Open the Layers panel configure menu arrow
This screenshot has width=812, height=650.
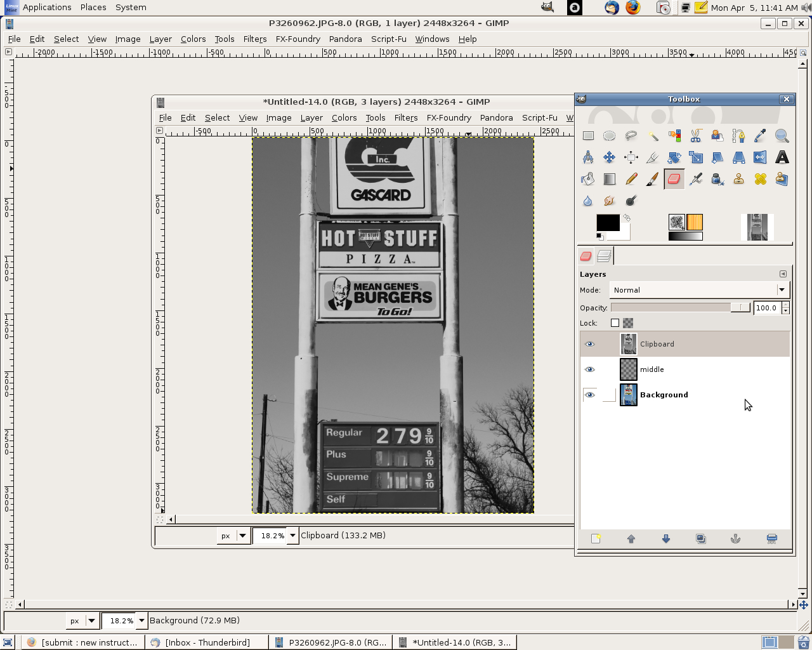pyautogui.click(x=783, y=274)
